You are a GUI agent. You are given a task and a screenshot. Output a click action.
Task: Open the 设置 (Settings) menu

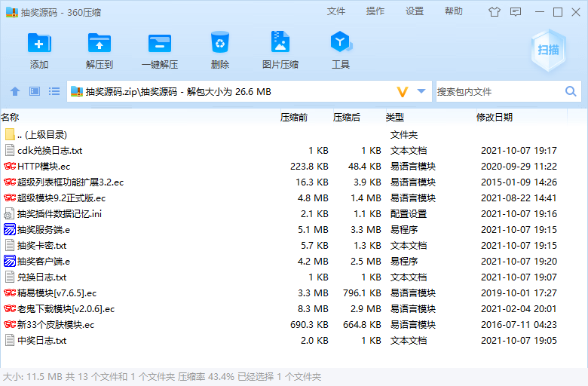click(x=415, y=11)
